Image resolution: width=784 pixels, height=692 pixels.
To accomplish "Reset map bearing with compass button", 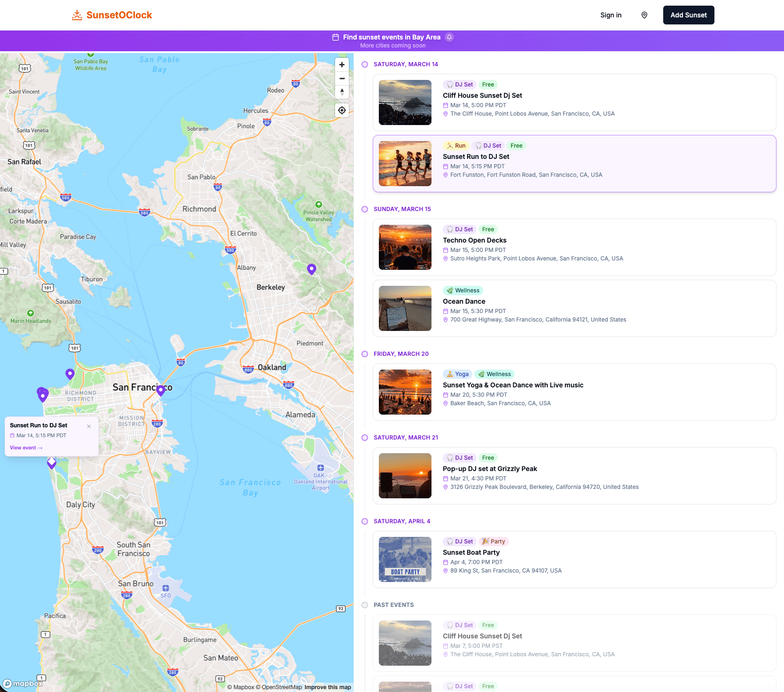I will click(x=342, y=92).
